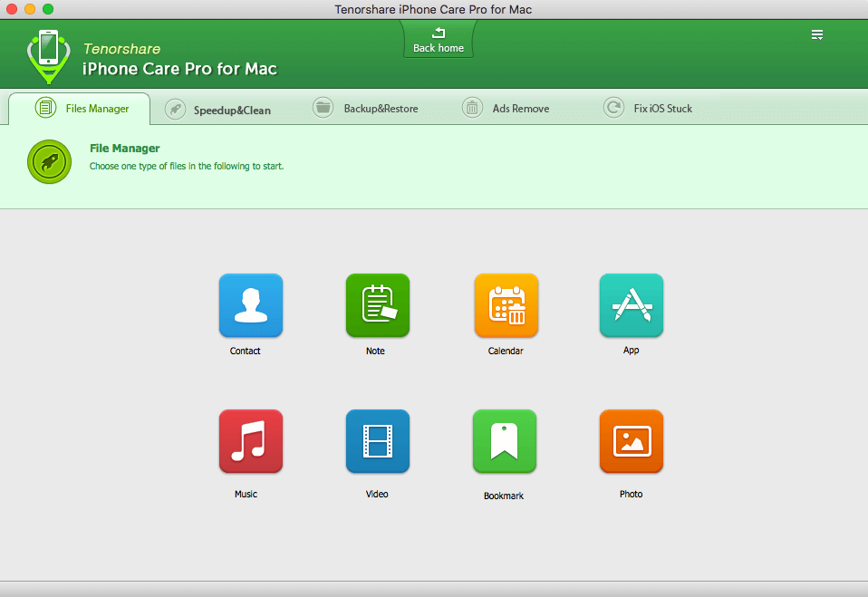
Task: Open the Video file type icon
Action: [378, 441]
